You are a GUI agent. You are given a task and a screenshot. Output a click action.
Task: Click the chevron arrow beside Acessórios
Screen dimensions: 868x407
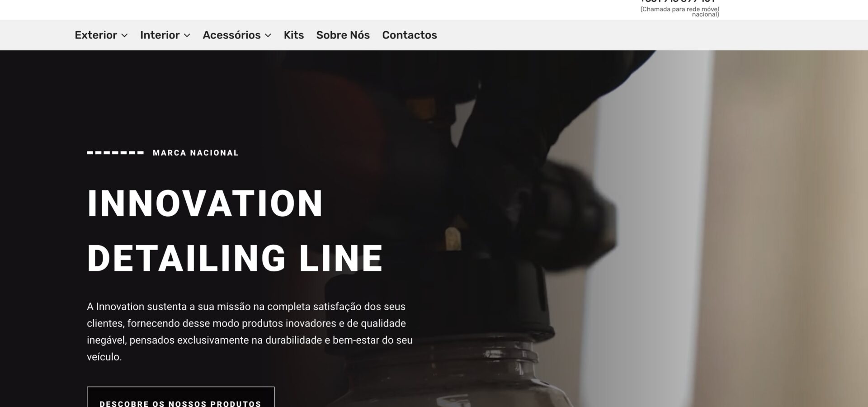pos(268,35)
